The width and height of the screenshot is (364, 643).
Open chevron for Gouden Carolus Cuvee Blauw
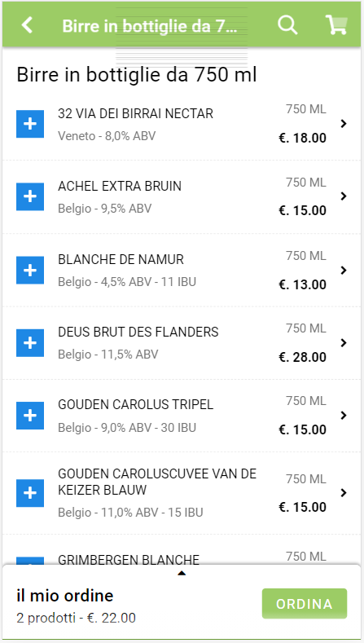[344, 492]
